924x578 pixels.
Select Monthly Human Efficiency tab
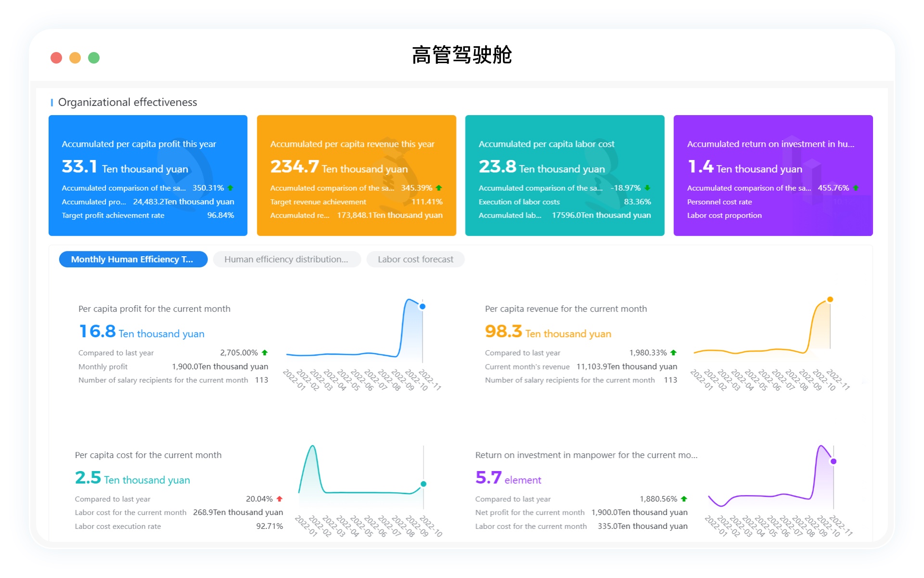click(133, 259)
